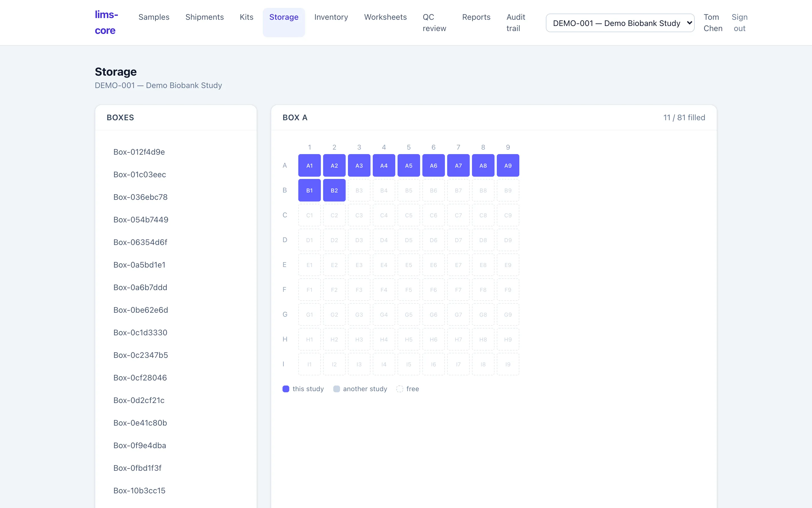Select Box-06354d6f

(x=175, y=242)
